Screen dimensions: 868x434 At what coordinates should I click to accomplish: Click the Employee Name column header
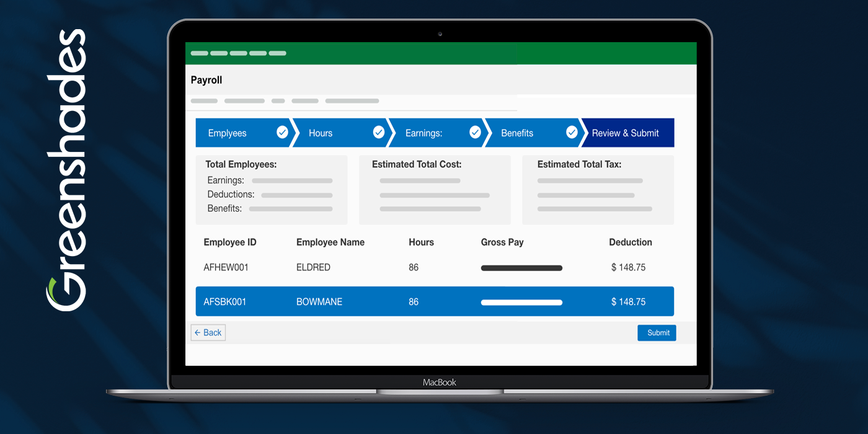(330, 242)
